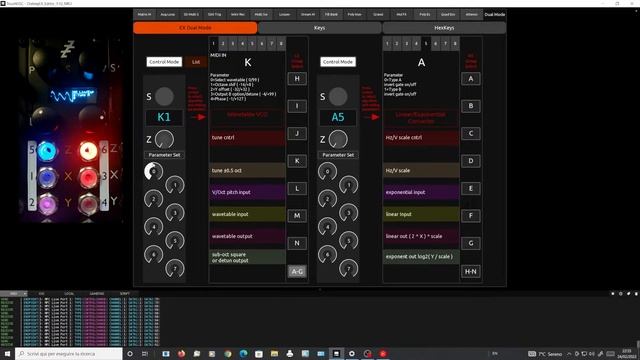The height and width of the screenshot is (360, 640).
Task: Click the taskbar search box
Action: (69, 353)
